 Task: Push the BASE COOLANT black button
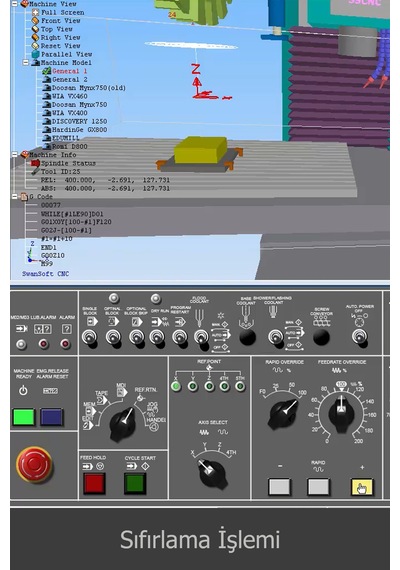pyautogui.click(x=248, y=337)
